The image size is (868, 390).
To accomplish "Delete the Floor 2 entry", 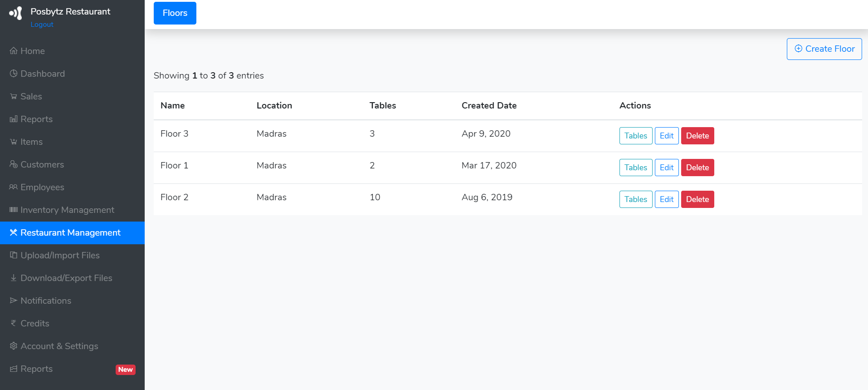I will 697,199.
